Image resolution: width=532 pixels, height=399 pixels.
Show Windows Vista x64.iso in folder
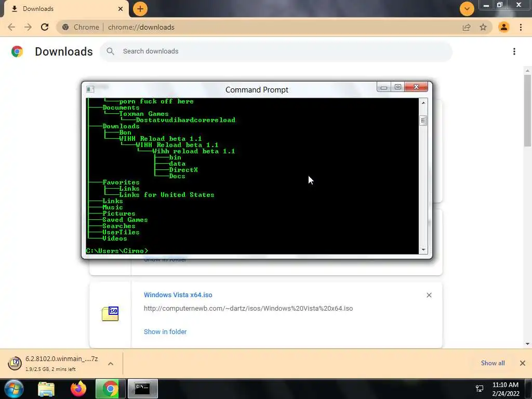coord(165,332)
